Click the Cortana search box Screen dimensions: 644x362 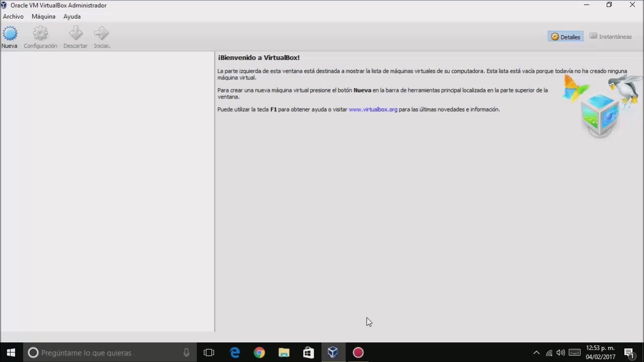(x=110, y=352)
